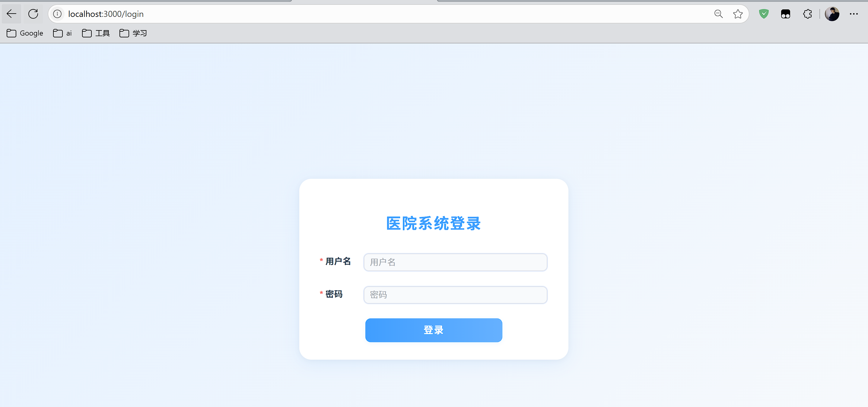The height and width of the screenshot is (407, 868).
Task: Expand the 学习 bookmarks folder
Action: click(x=133, y=33)
